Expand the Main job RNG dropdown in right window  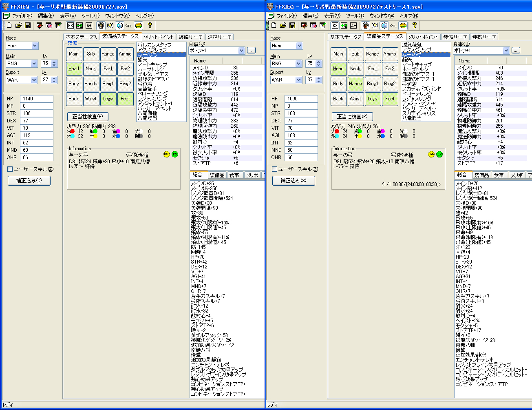[x=299, y=64]
